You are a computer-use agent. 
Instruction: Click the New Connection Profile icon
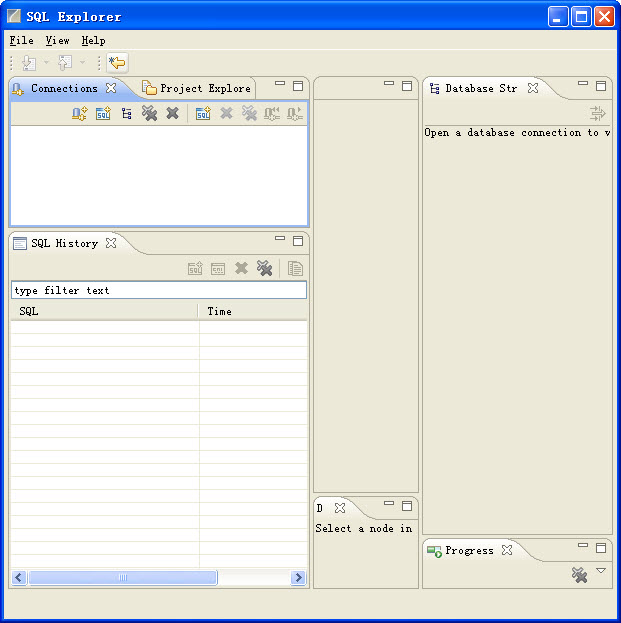point(79,114)
